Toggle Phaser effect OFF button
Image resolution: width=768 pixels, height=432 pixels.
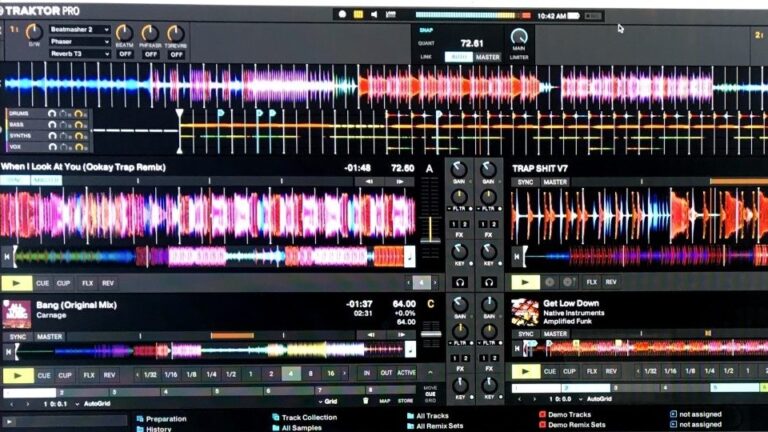coord(151,54)
